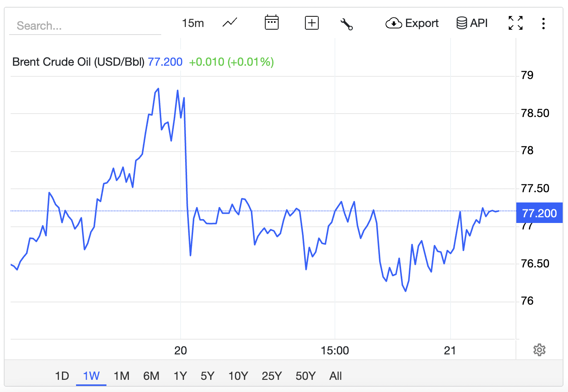This screenshot has height=392, width=568.
Task: Click the 78.50 y-axis label
Action: coord(535,113)
